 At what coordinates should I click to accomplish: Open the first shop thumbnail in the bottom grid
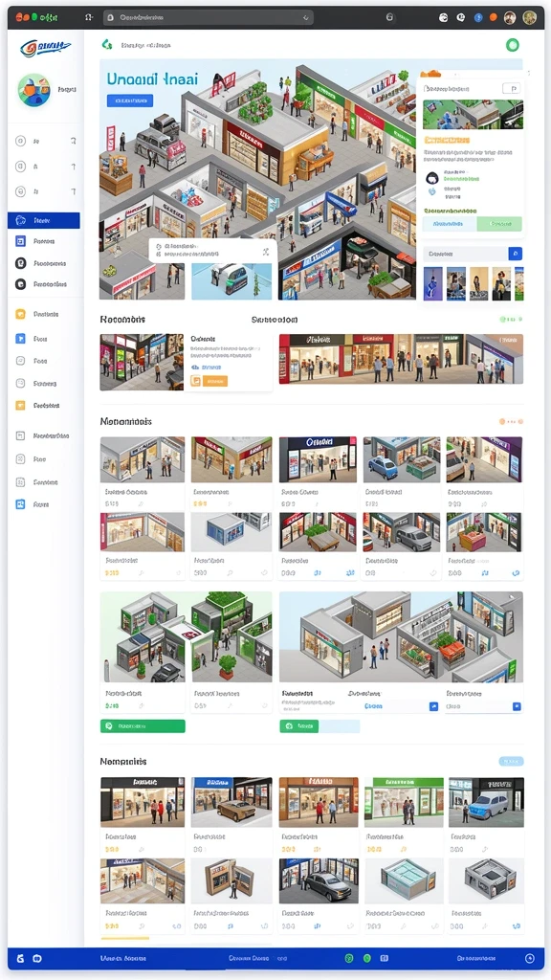(x=143, y=802)
